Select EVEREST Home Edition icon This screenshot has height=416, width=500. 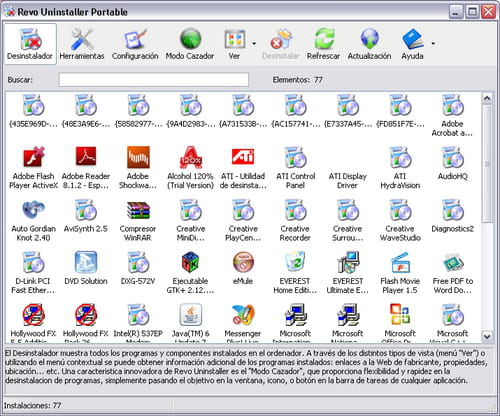[x=295, y=262]
